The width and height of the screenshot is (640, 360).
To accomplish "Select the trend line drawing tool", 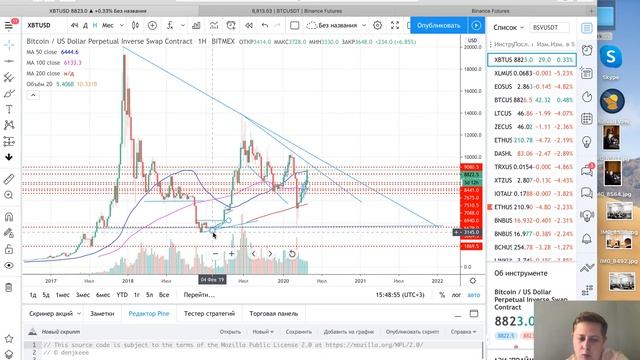I will click(9, 61).
